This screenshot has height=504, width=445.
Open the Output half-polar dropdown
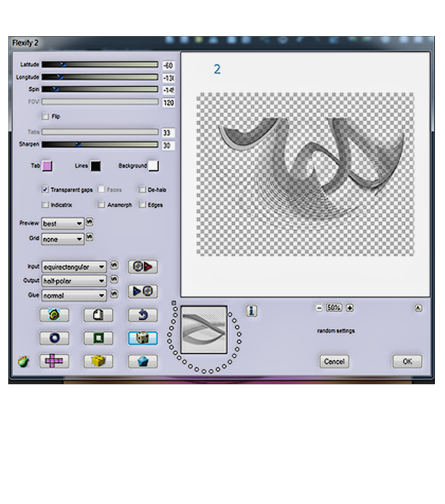pyautogui.click(x=74, y=280)
